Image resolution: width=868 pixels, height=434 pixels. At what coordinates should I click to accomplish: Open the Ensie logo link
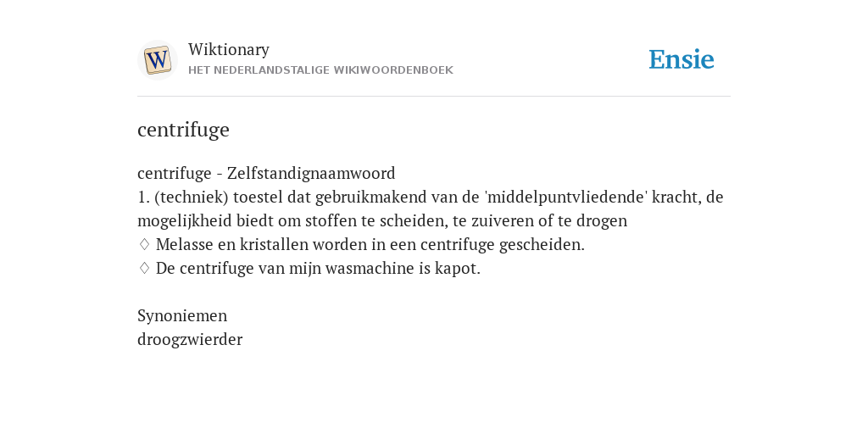(x=682, y=60)
